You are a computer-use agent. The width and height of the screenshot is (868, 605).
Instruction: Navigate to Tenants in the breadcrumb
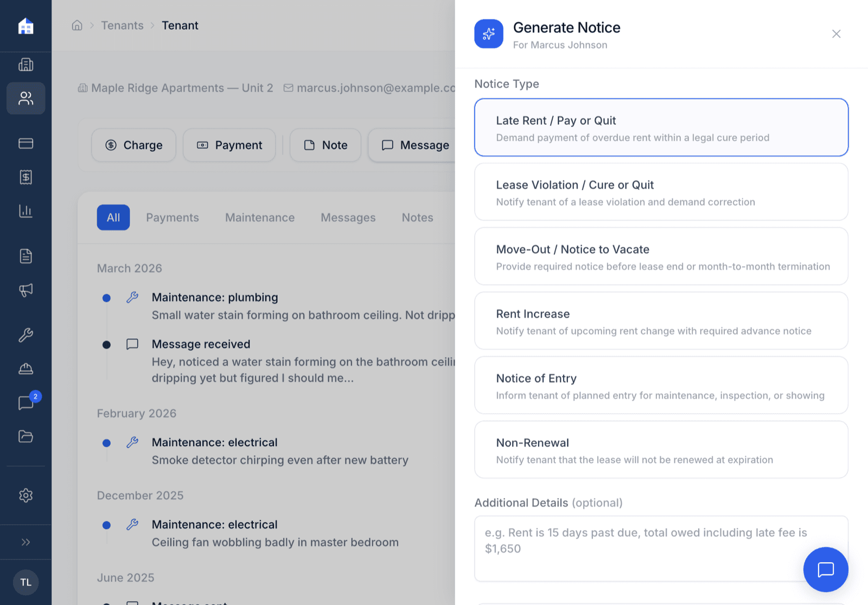(122, 25)
